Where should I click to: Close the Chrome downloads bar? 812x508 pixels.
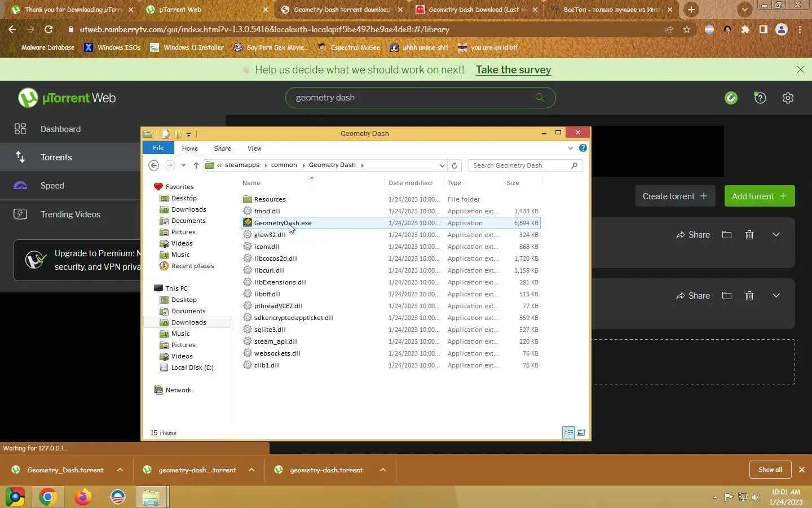coord(802,470)
